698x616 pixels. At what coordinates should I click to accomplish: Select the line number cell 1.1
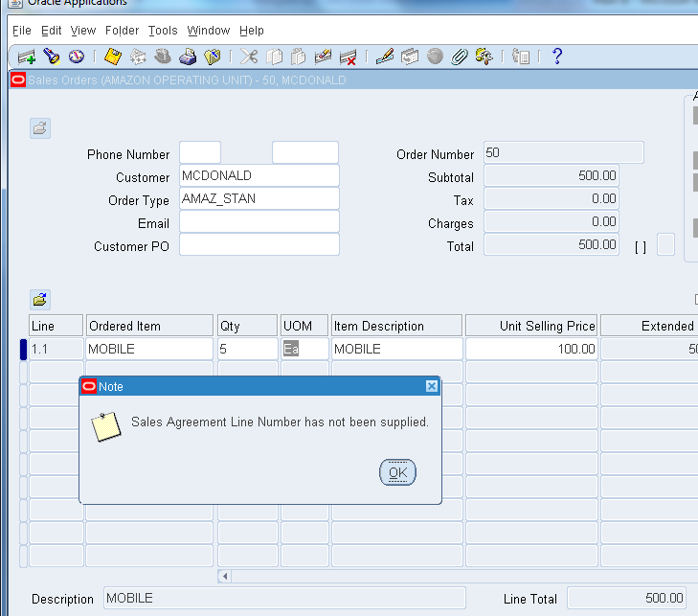[56, 349]
